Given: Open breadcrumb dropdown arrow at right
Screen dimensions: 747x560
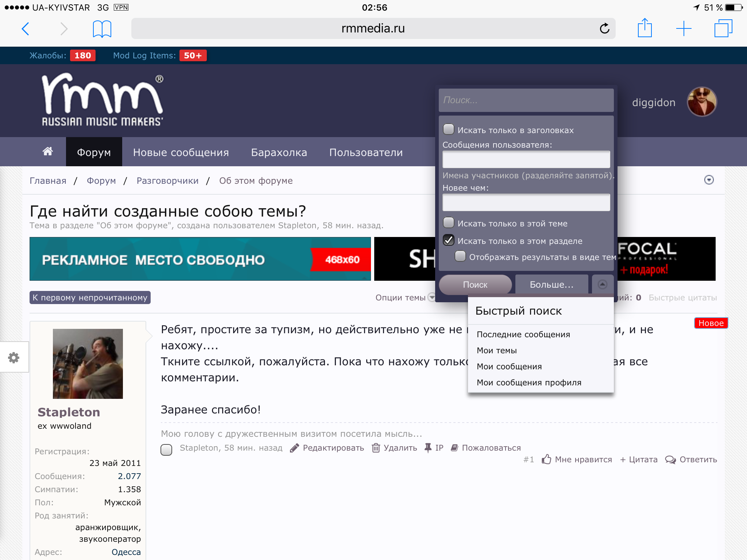Looking at the screenshot, I should [x=709, y=180].
